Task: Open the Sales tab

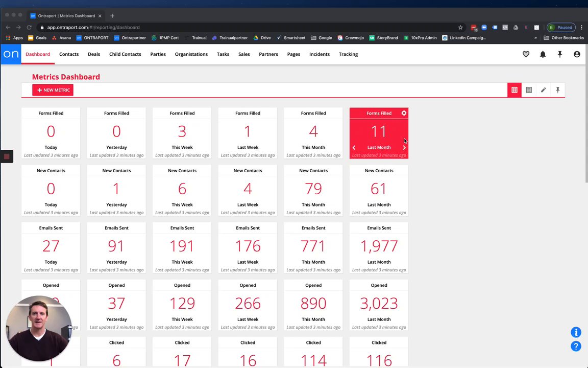Action: (244, 54)
